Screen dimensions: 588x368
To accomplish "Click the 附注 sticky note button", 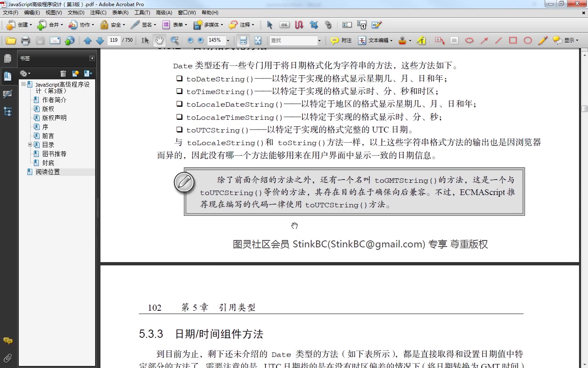I will [340, 40].
